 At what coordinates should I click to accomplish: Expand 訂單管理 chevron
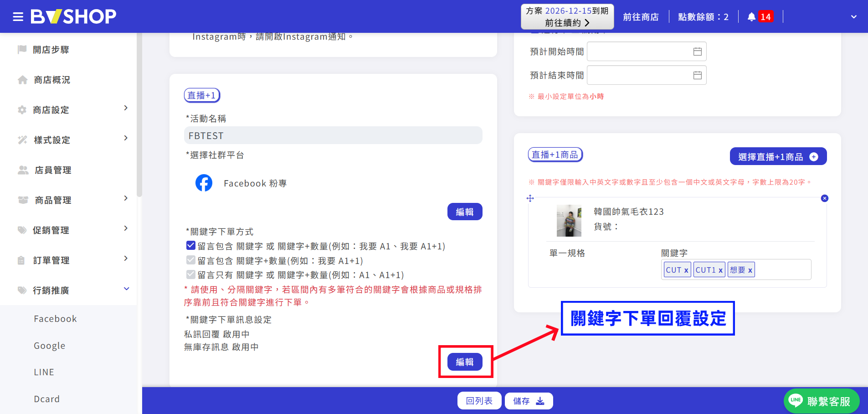(126, 259)
